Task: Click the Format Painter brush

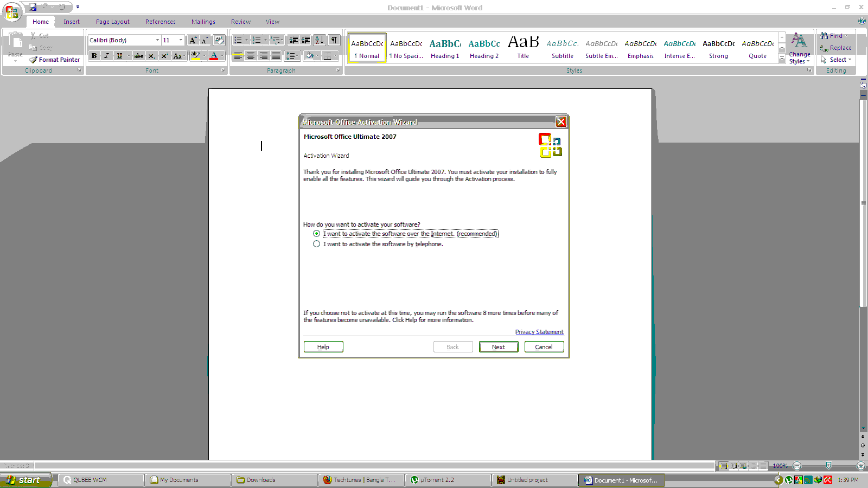Action: click(x=54, y=60)
